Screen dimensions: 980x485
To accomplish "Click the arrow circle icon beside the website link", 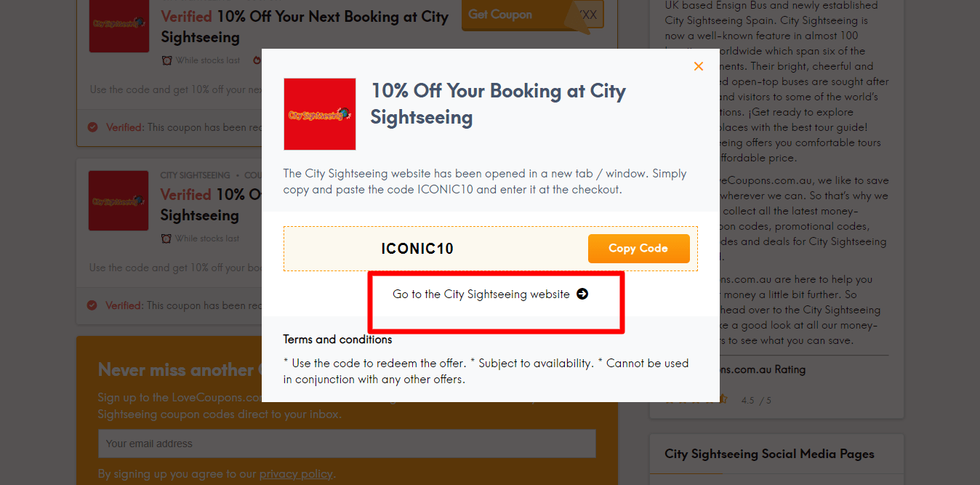I will tap(582, 294).
